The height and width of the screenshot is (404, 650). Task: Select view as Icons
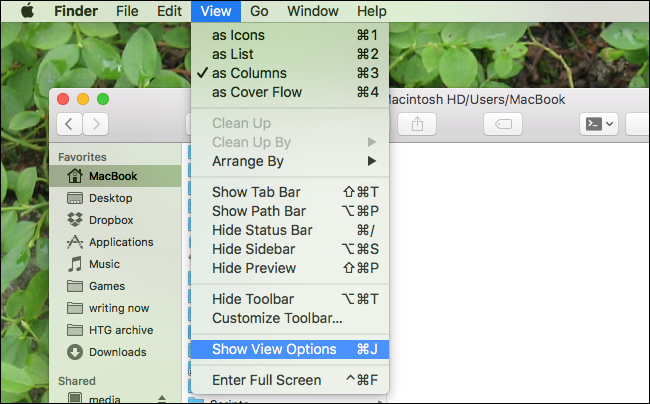point(290,35)
